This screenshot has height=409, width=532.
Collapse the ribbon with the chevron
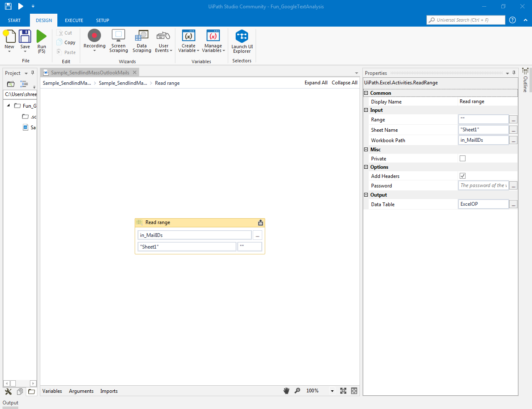pyautogui.click(x=525, y=20)
